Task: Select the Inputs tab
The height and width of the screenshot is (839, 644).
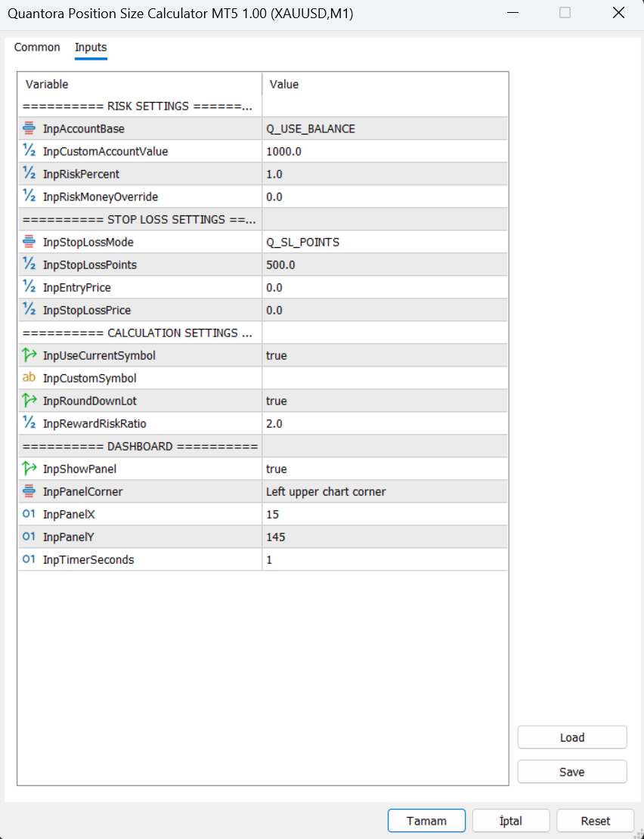Action: click(91, 47)
